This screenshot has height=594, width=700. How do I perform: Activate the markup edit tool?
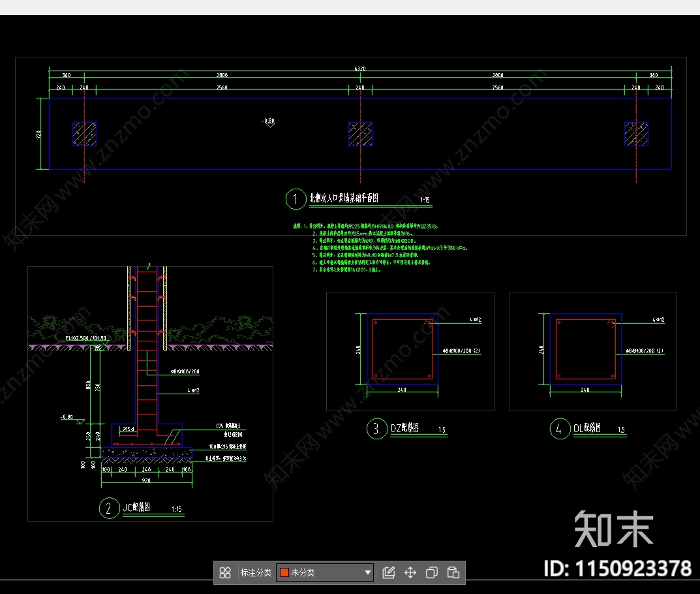388,572
